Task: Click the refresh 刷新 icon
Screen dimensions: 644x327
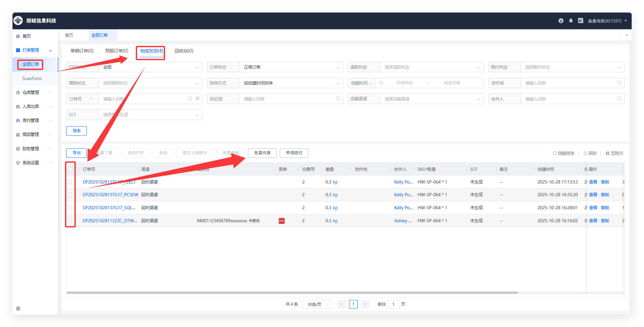Action: click(x=585, y=153)
